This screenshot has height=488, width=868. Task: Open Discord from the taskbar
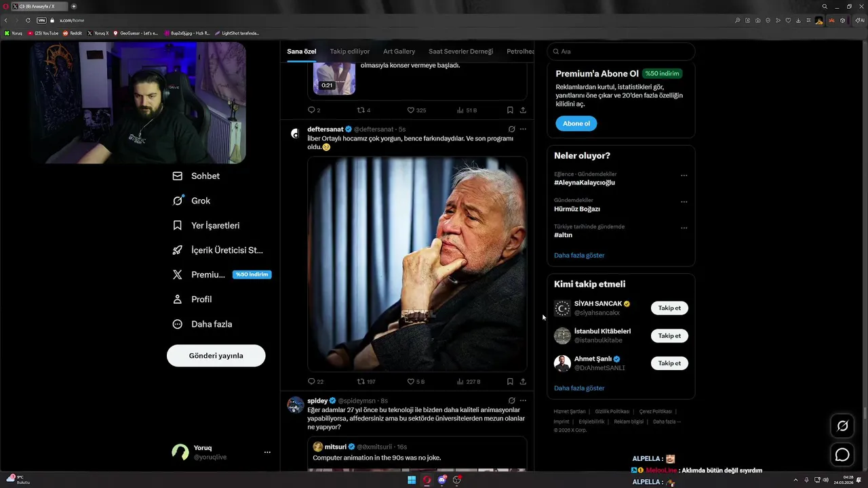pos(442,481)
